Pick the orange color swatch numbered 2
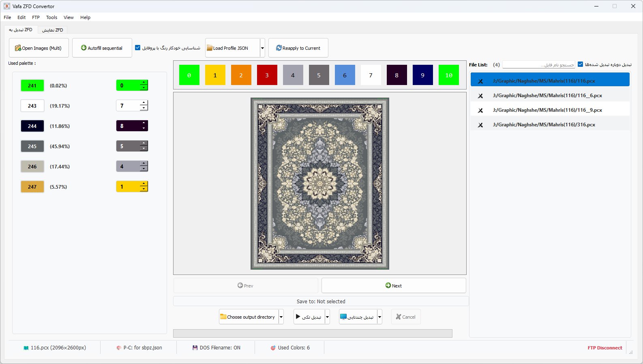 pos(241,75)
